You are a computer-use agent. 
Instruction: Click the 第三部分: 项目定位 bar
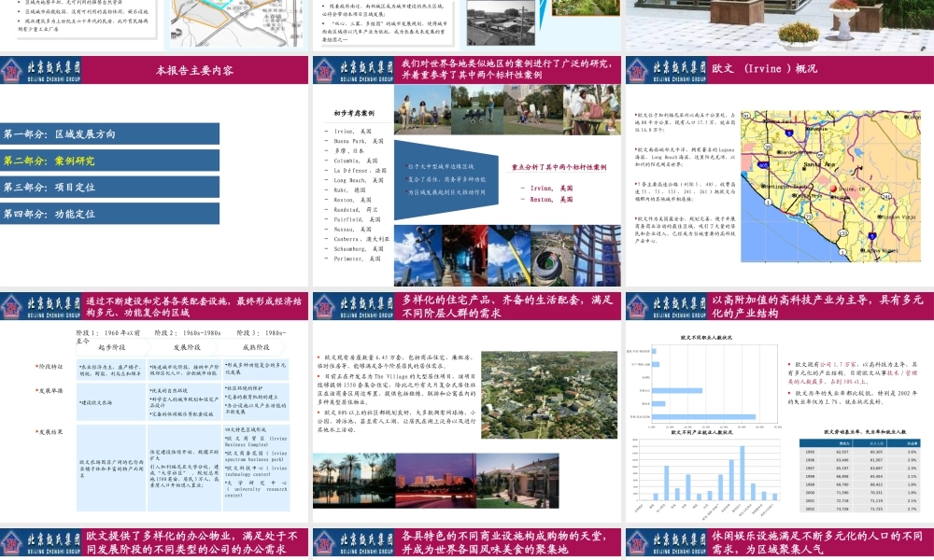[109, 187]
